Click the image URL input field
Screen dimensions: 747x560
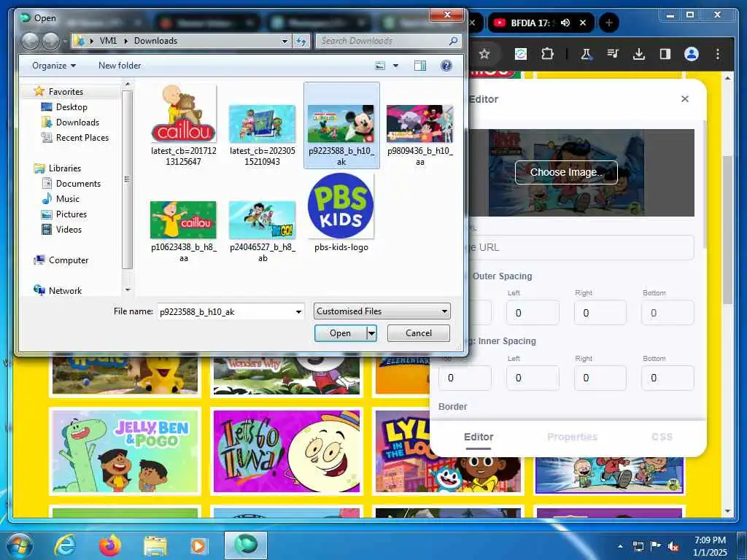point(580,248)
